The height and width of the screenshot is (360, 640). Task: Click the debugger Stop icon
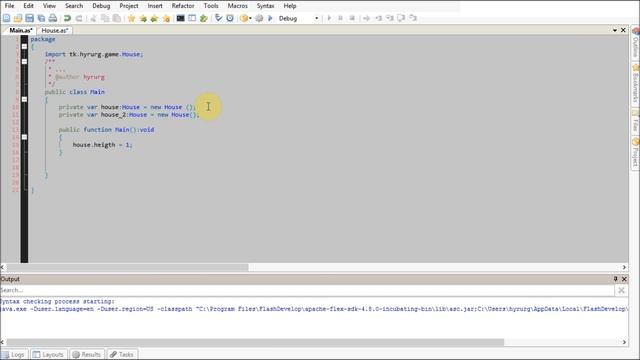tap(352, 18)
